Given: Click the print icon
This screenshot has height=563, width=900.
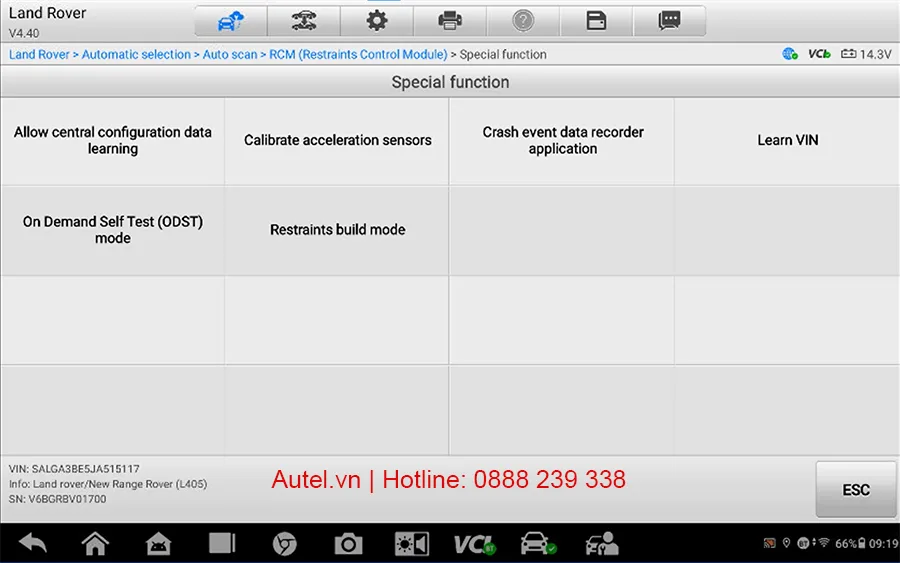Looking at the screenshot, I should point(450,21).
